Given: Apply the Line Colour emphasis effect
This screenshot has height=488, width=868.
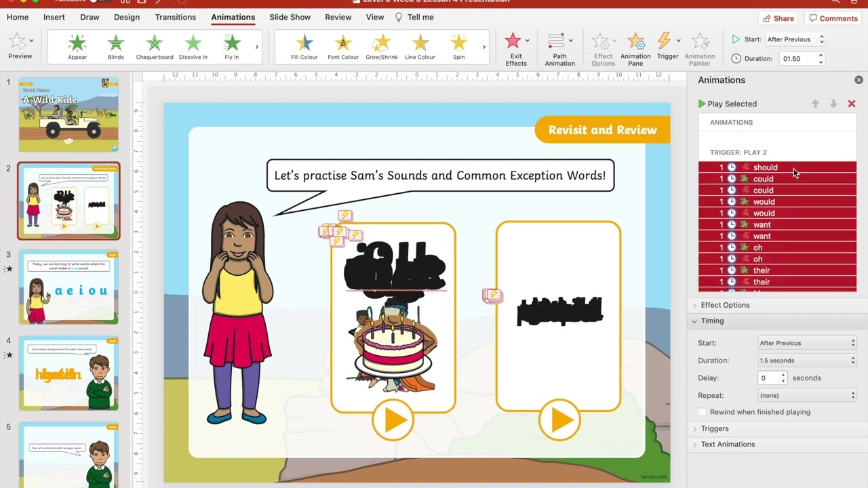Looking at the screenshot, I should pos(420,47).
